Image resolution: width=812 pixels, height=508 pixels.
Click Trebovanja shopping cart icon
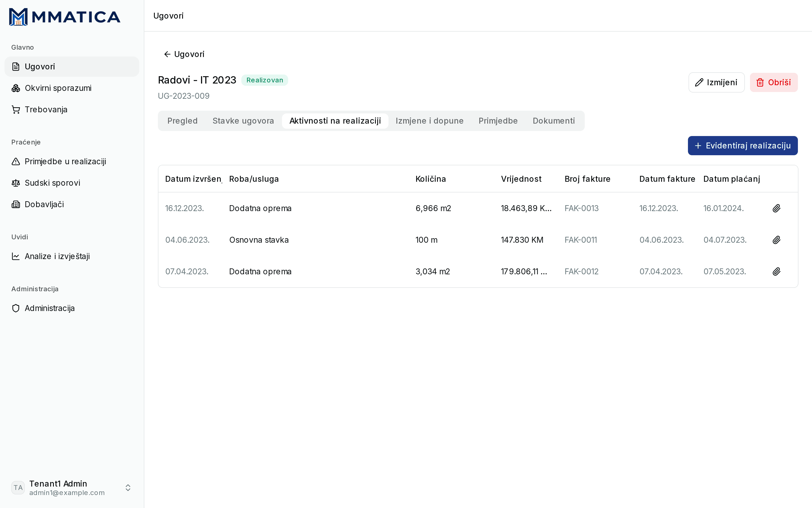tap(16, 110)
